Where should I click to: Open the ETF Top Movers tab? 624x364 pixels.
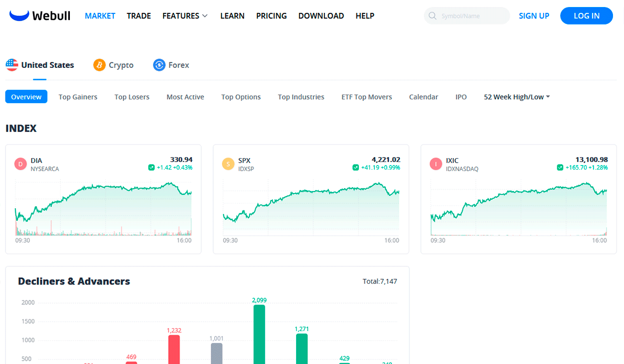[366, 97]
